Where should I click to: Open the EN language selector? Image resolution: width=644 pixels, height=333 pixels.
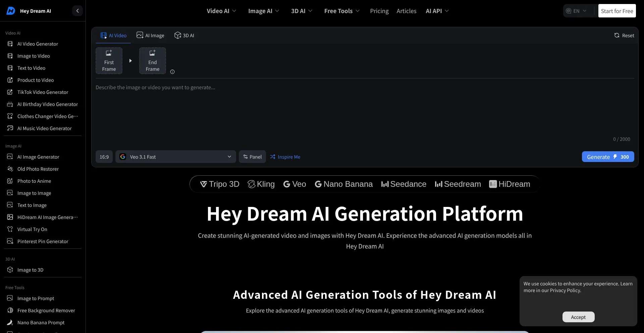577,11
